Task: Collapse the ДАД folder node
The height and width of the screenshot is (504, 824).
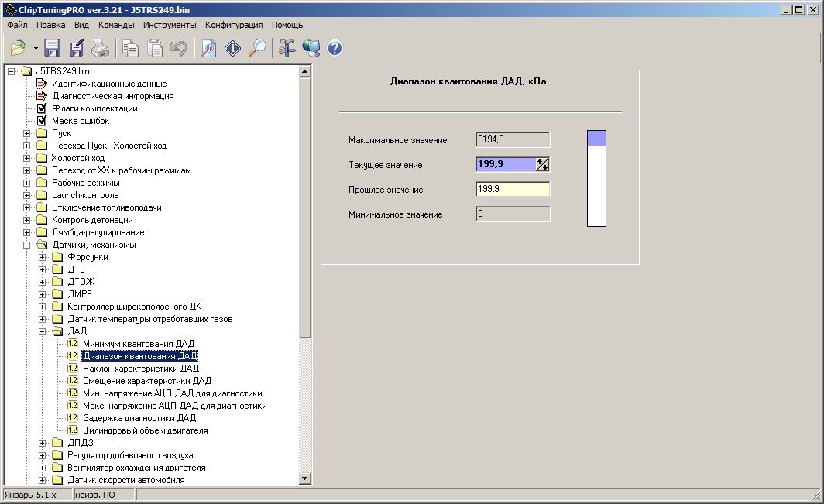Action: coord(43,331)
